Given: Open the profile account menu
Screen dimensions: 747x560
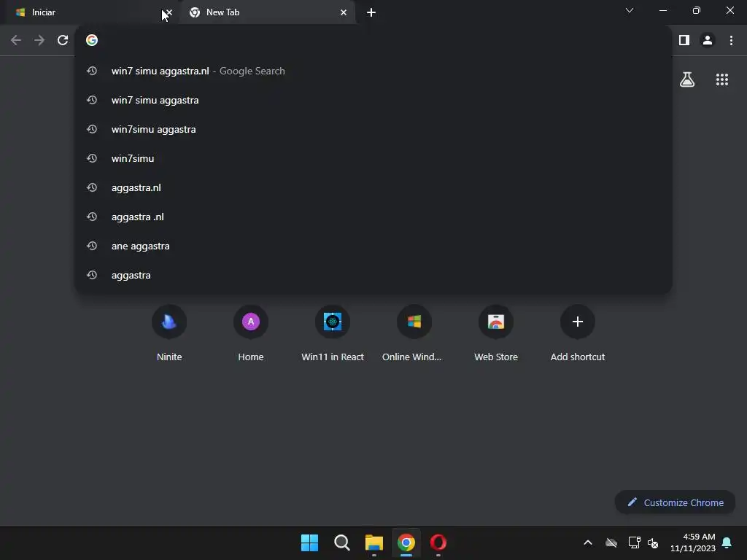Looking at the screenshot, I should coord(708,41).
